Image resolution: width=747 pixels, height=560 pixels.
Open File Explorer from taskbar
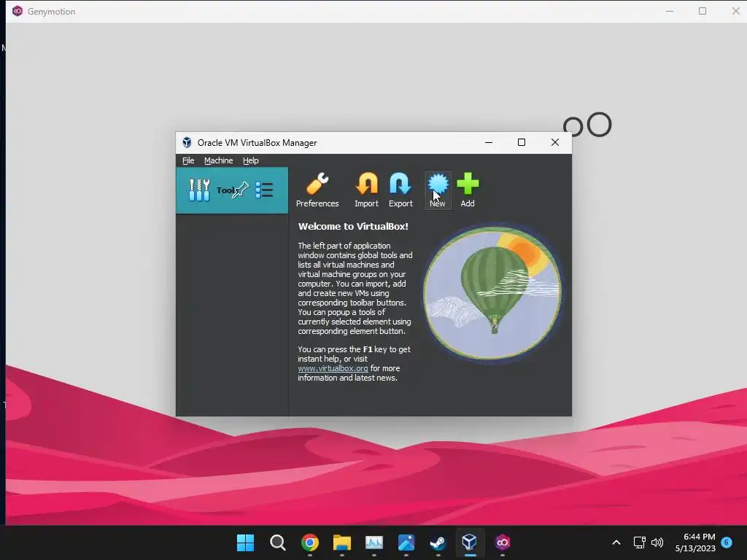[x=342, y=542]
